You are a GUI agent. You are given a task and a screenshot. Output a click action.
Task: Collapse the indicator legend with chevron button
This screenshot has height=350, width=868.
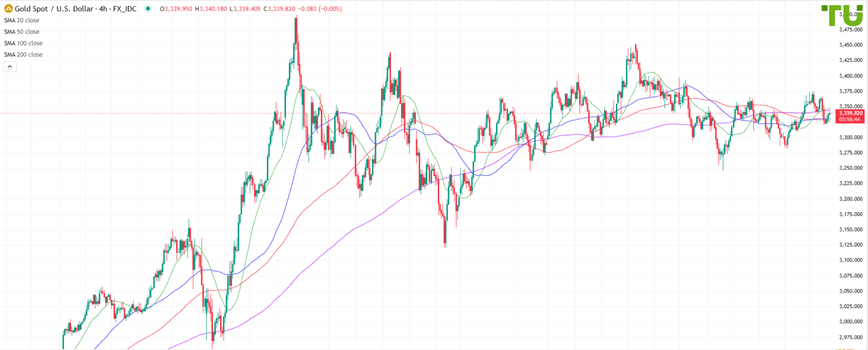point(10,66)
